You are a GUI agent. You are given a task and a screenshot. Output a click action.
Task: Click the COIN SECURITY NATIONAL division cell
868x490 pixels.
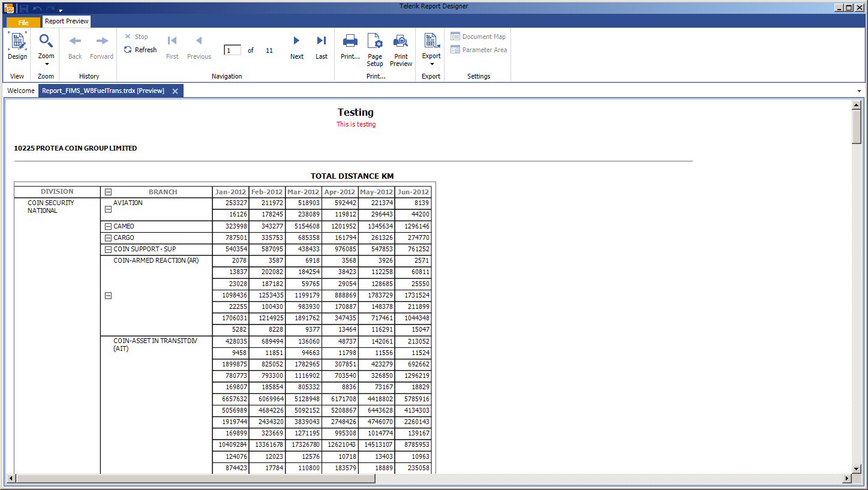(51, 207)
